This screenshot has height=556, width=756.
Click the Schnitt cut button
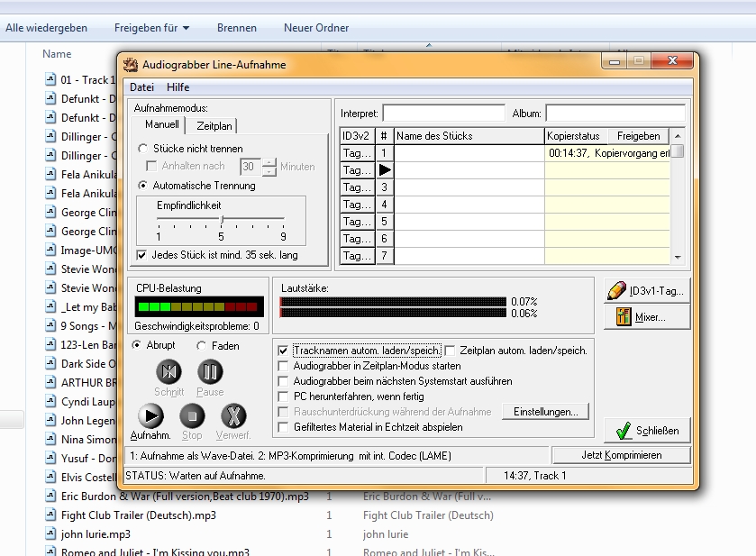coord(169,372)
